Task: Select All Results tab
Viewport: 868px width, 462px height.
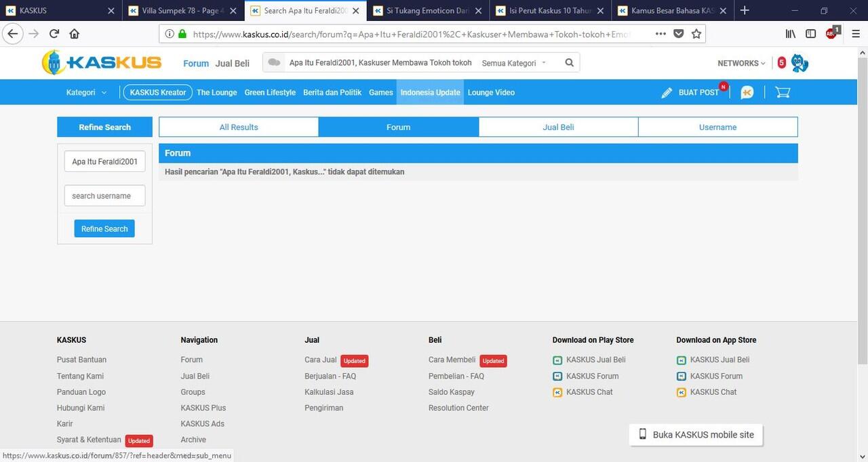Action: pos(239,127)
